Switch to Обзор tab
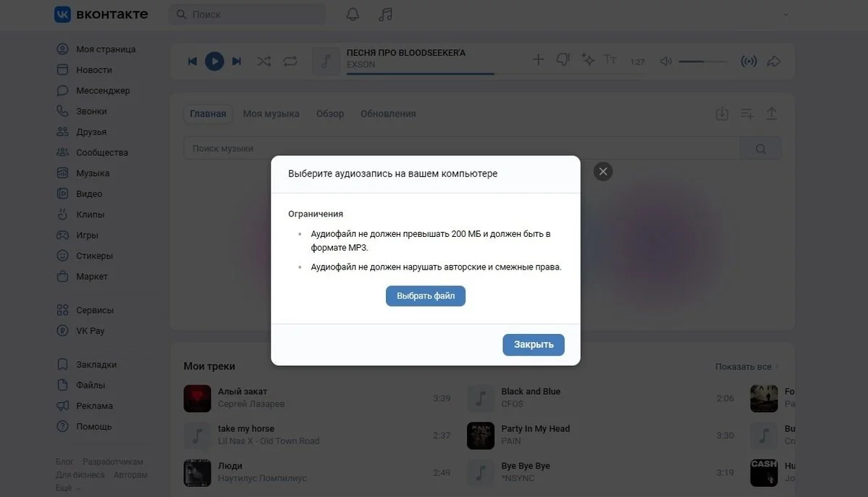This screenshot has width=868, height=497. pyautogui.click(x=330, y=114)
